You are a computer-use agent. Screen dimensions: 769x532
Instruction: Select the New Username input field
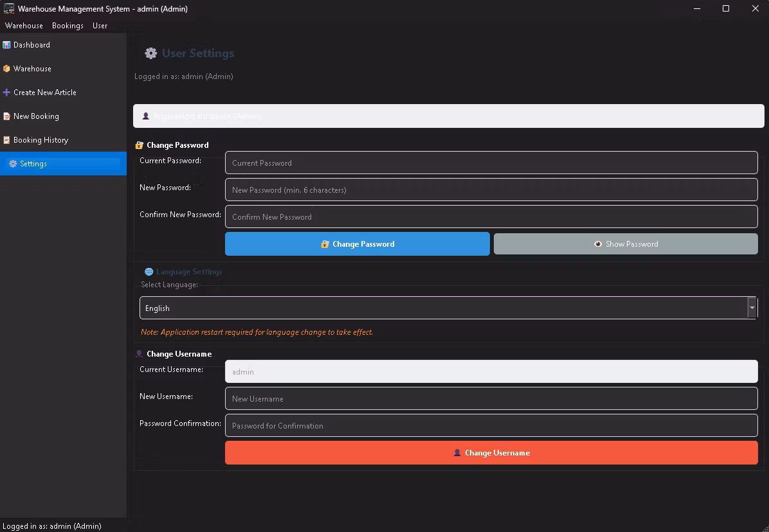(x=491, y=399)
